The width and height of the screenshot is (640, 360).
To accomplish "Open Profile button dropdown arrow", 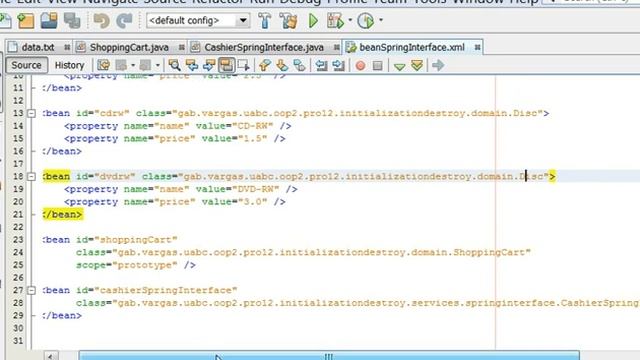I will [381, 20].
